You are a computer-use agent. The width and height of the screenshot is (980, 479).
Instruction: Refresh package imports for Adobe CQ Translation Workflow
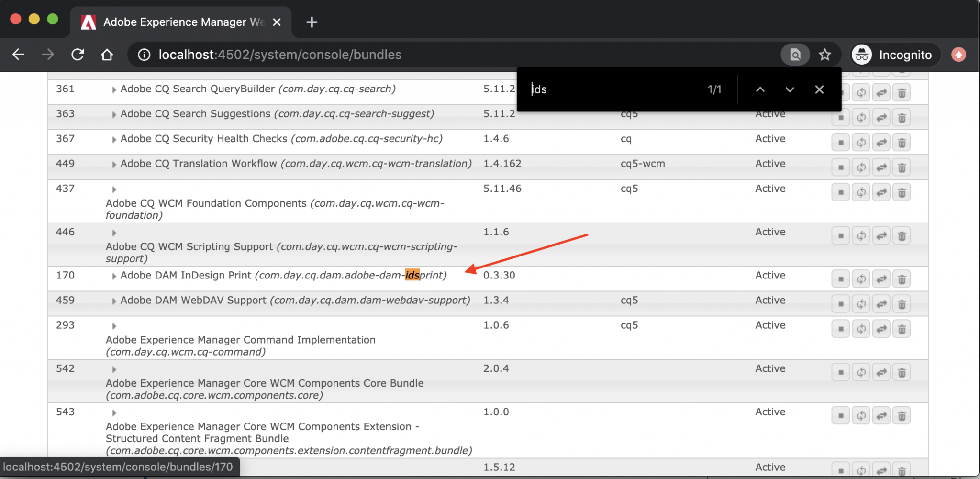pyautogui.click(x=881, y=167)
